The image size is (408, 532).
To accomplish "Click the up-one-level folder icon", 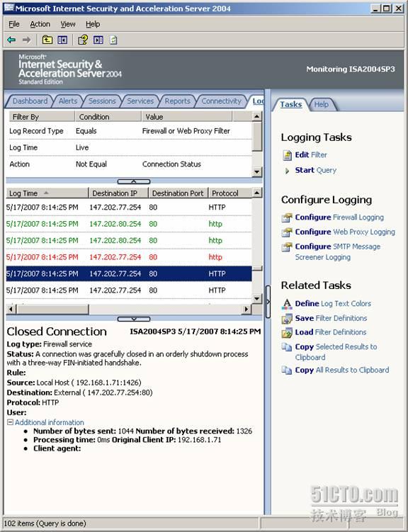I will pyautogui.click(x=47, y=40).
